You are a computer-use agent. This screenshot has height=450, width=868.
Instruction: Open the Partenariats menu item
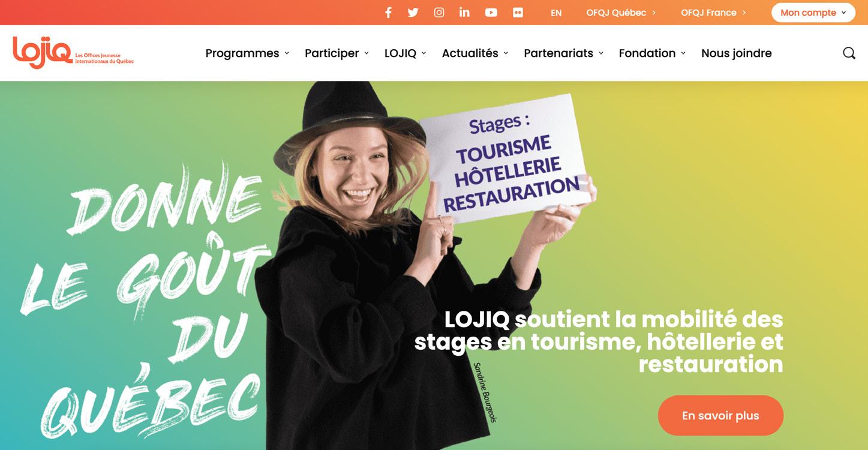563,53
